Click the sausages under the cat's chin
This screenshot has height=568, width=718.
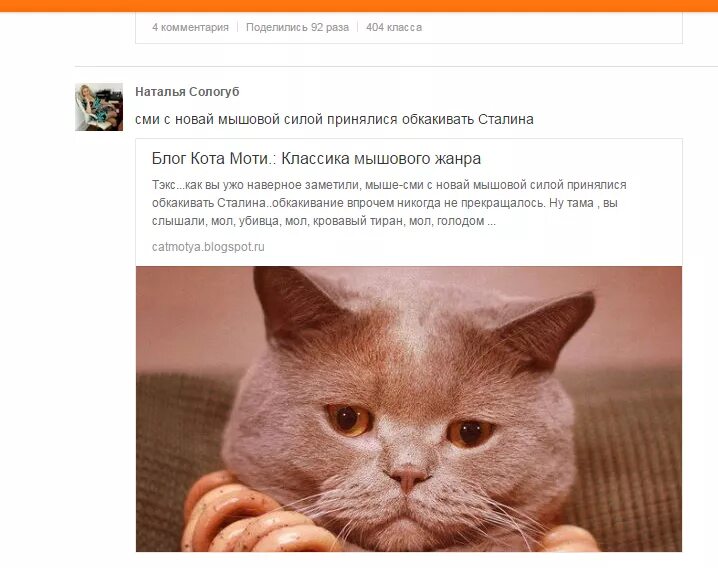click(247, 513)
